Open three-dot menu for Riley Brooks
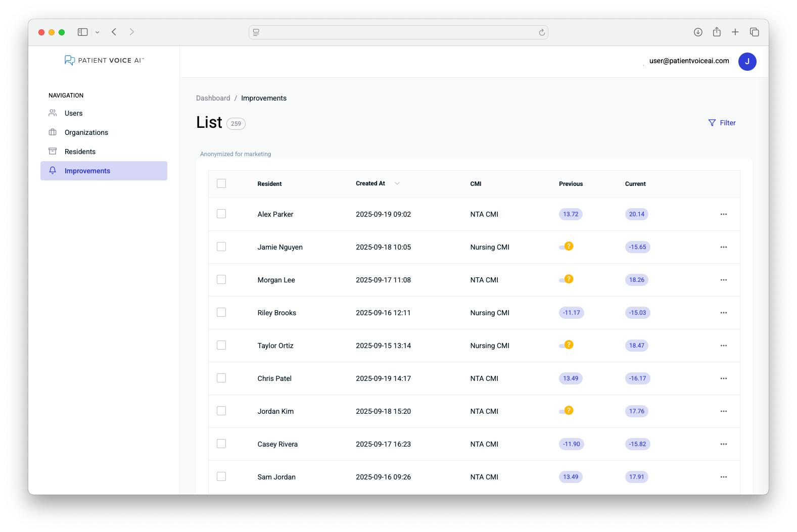Screen dimensions: 797x532 (x=723, y=313)
